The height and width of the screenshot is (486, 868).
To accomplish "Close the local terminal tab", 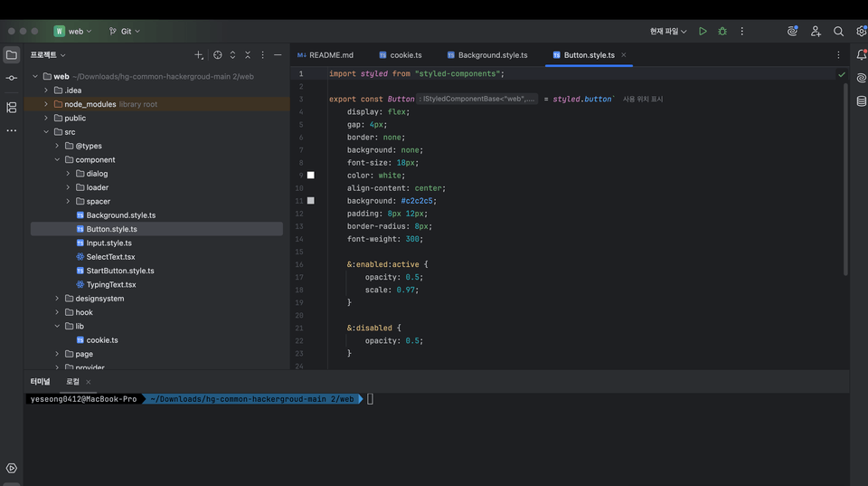I will tap(88, 382).
